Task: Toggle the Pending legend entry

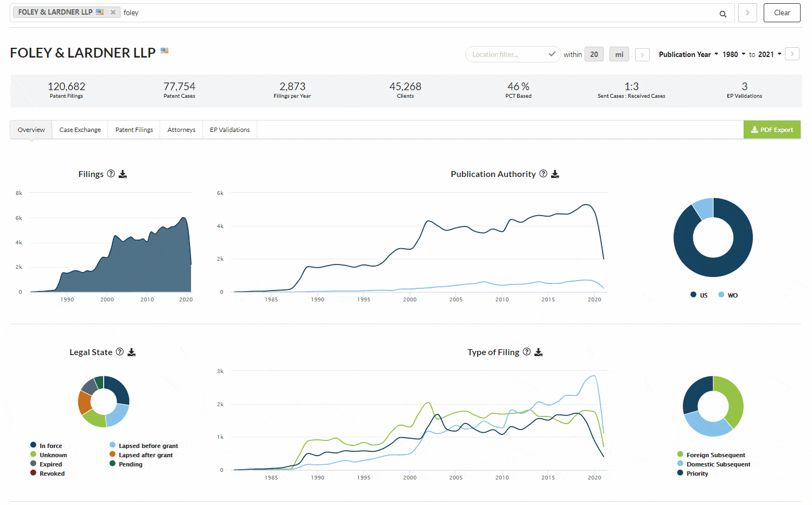Action: pos(126,464)
